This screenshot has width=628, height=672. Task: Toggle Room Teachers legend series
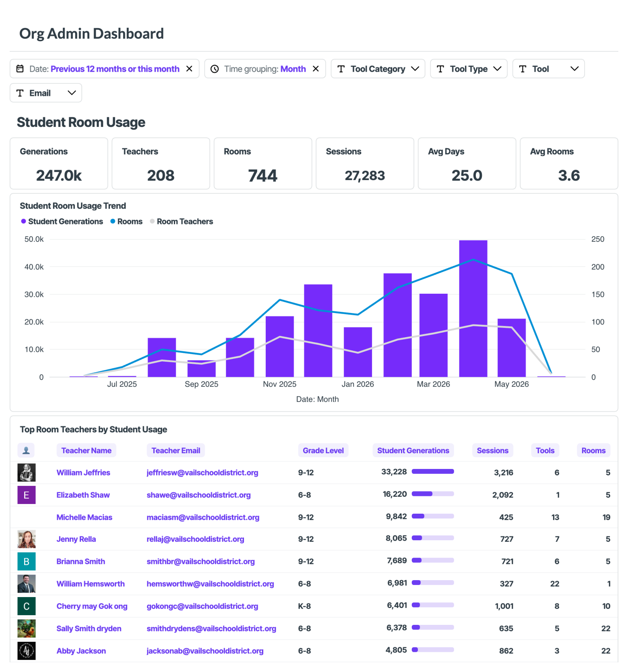tap(182, 222)
